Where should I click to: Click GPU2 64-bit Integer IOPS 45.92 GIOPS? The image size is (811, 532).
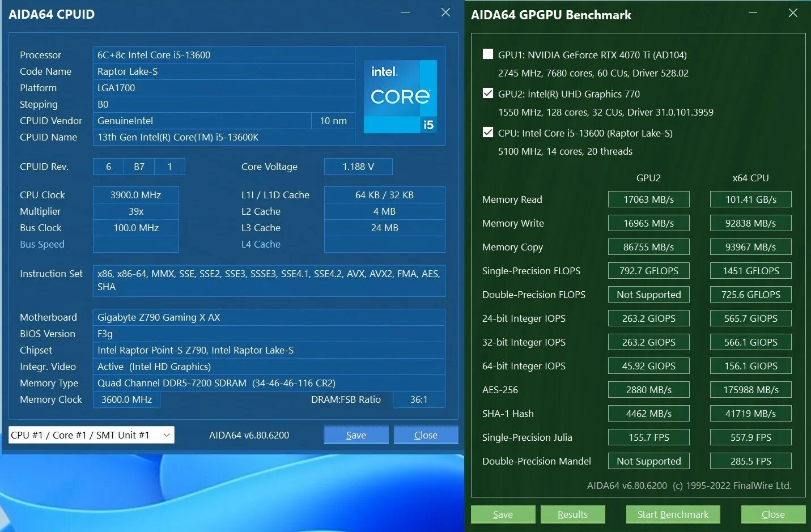648,366
